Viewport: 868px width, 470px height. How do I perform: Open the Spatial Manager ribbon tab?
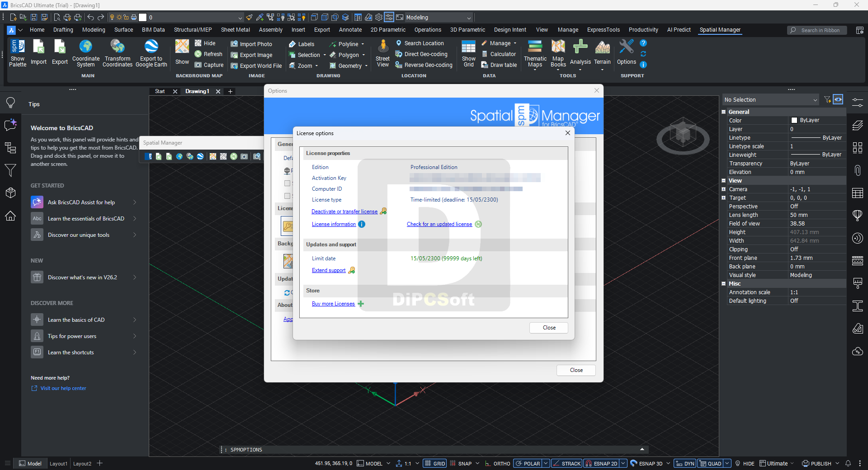click(x=720, y=30)
